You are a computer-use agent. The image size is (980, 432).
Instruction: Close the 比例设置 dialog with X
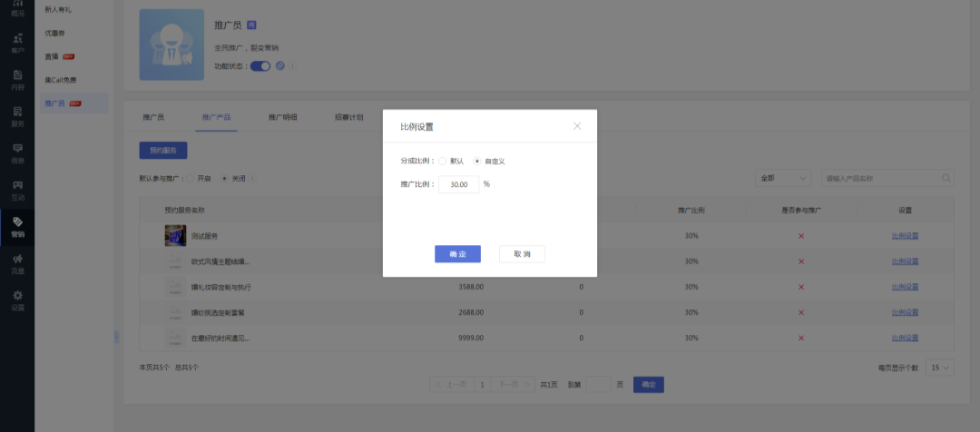pos(577,126)
